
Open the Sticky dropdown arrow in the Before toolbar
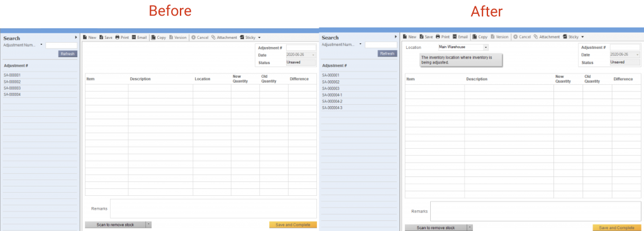[259, 38]
